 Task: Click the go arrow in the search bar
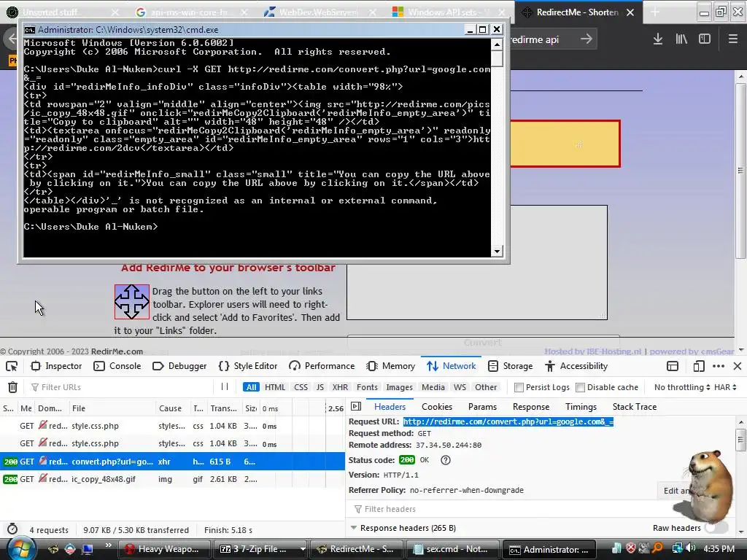pos(587,39)
